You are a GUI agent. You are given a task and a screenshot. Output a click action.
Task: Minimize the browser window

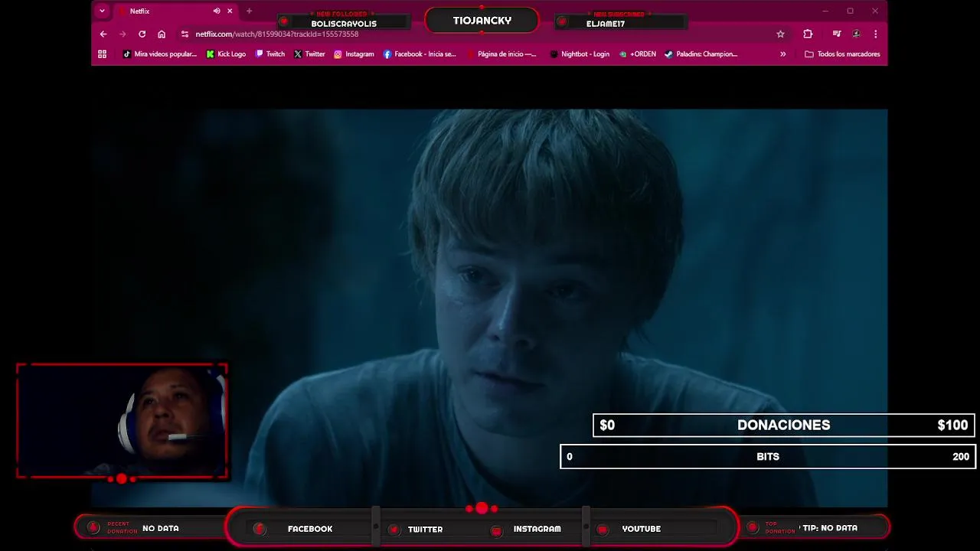pos(825,11)
